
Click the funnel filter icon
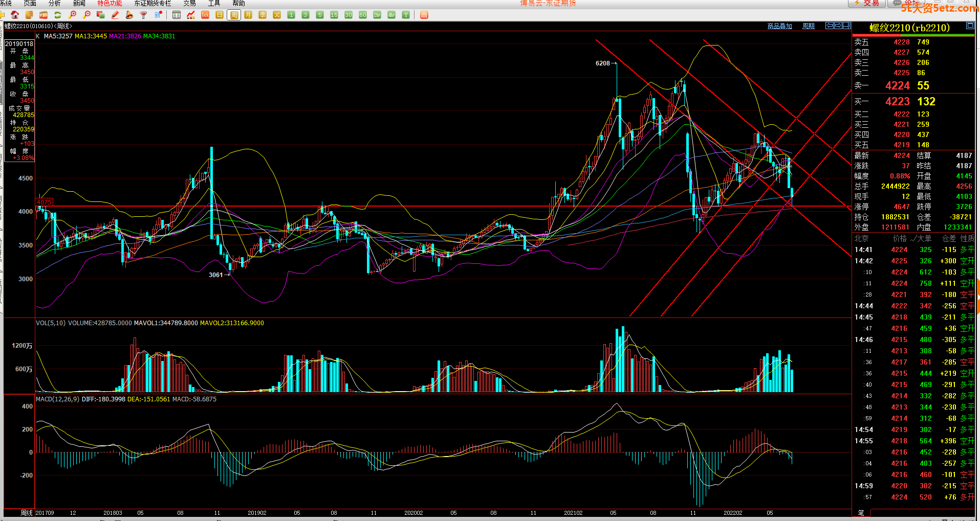pos(144,15)
